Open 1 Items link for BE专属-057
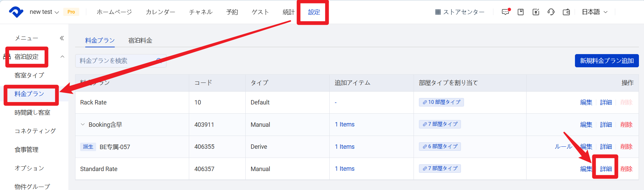The image size is (644, 190). 345,147
